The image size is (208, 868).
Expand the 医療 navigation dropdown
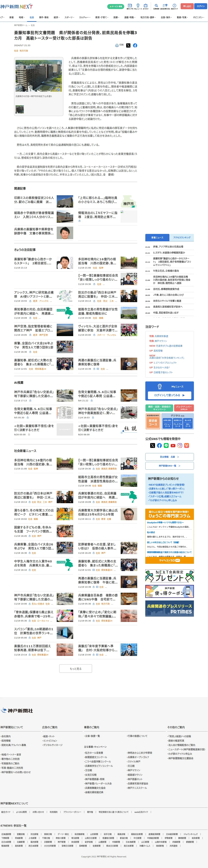coord(116,17)
